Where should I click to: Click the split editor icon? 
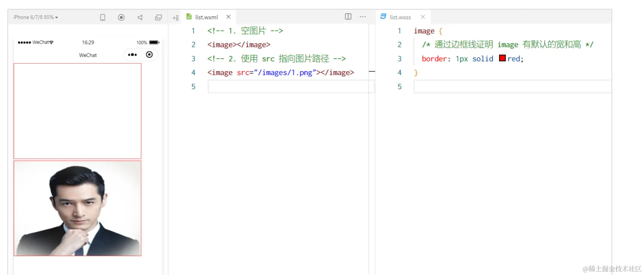pos(348,16)
